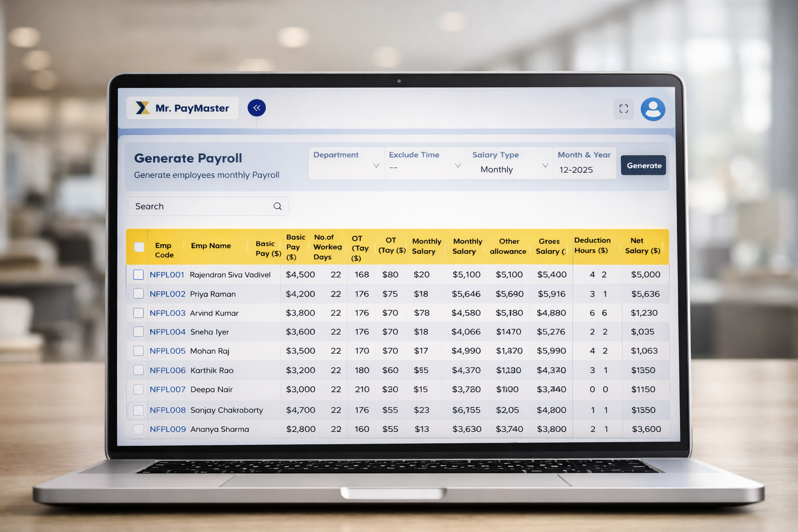Click the Generate button
Screen dimensions: 798x532
[643, 165]
